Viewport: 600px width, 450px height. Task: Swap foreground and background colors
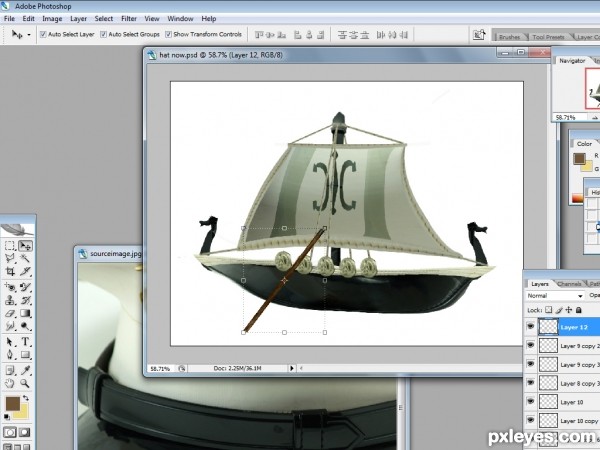[26, 398]
